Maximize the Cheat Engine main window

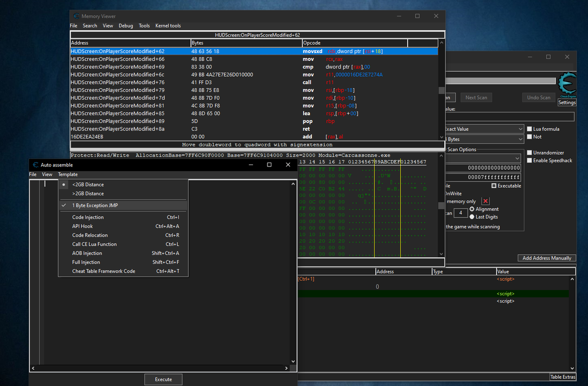(x=548, y=56)
